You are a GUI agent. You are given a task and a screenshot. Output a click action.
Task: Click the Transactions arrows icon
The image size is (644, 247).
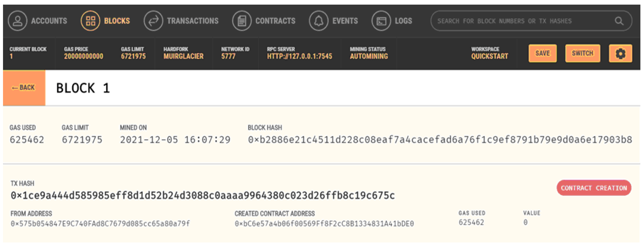tap(153, 21)
